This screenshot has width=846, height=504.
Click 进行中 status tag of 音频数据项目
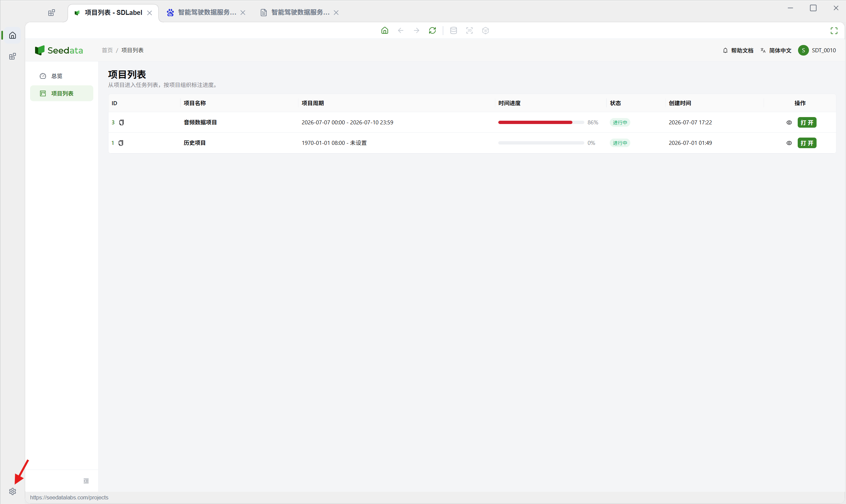pos(620,123)
